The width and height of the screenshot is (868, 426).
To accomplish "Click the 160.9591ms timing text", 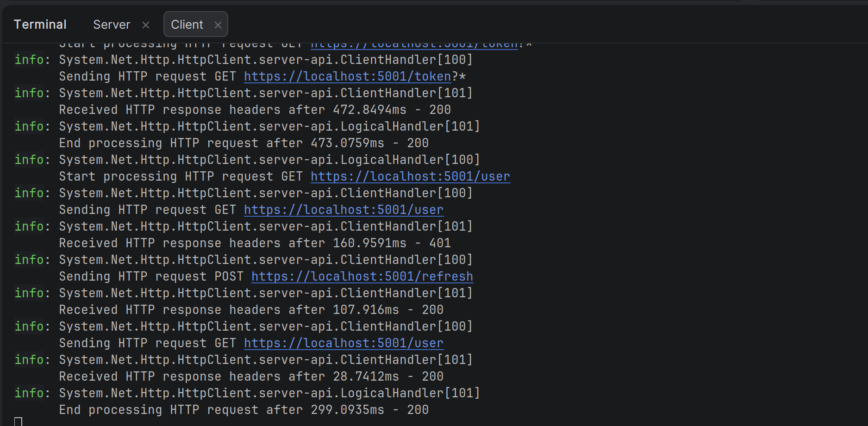I will (369, 243).
